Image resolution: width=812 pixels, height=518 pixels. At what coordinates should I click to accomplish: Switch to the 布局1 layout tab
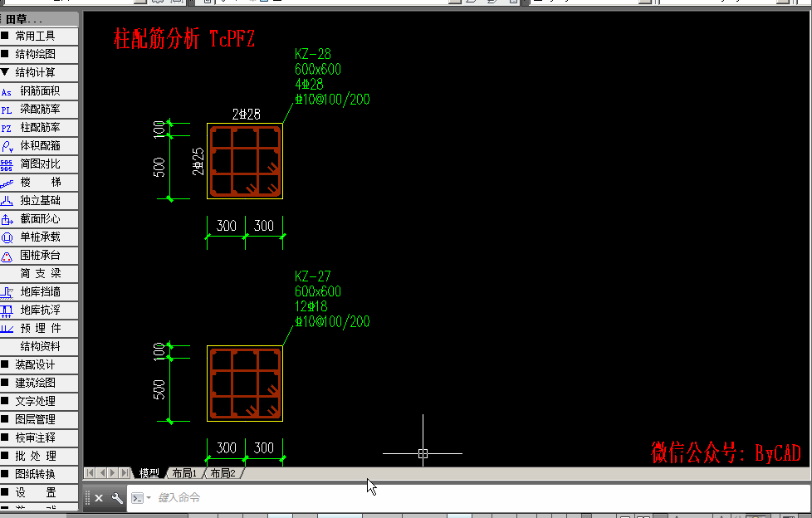point(183,473)
